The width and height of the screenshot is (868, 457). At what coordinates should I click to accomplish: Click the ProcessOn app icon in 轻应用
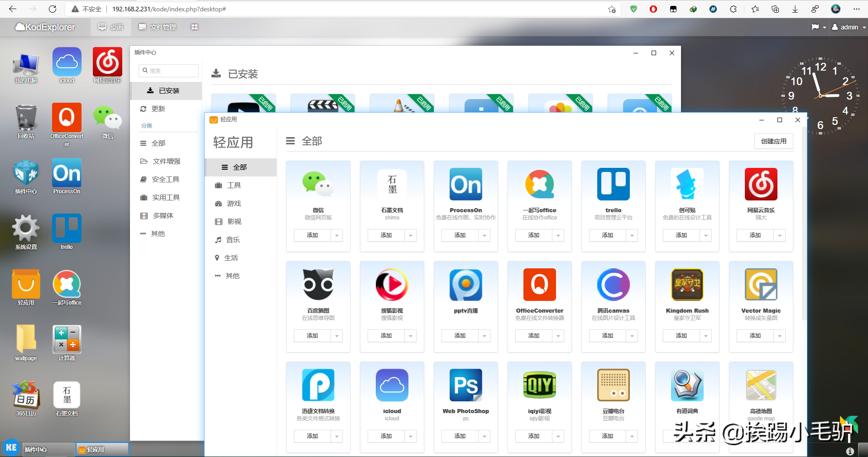(x=466, y=184)
